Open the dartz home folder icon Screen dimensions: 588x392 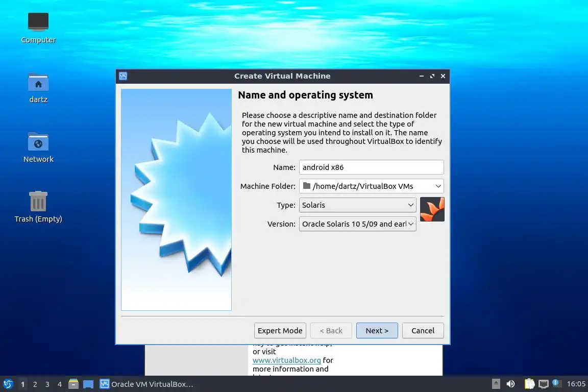pos(38,88)
